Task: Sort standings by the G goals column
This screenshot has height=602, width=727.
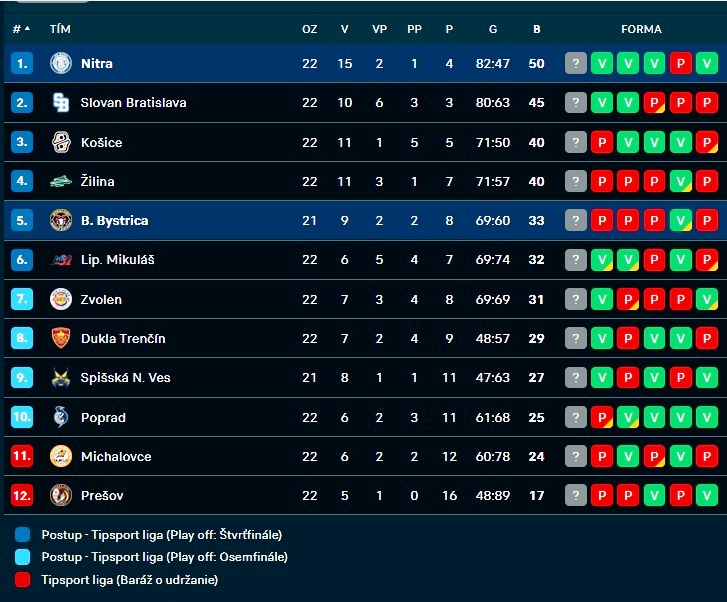Action: point(493,29)
